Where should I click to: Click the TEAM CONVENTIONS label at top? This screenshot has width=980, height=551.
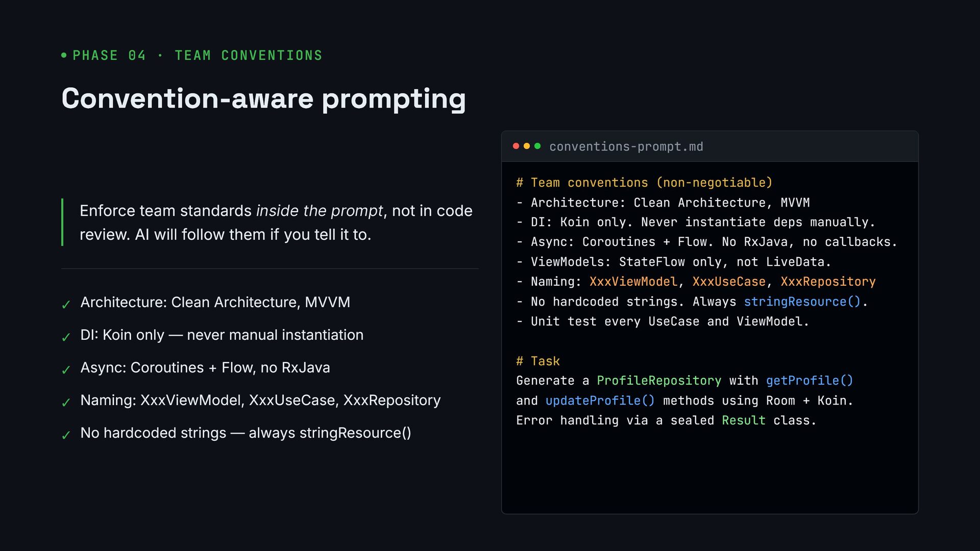pyautogui.click(x=249, y=55)
